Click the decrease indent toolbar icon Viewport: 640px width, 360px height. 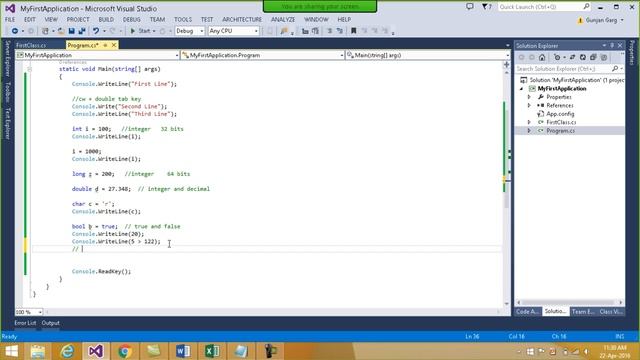coord(305,31)
